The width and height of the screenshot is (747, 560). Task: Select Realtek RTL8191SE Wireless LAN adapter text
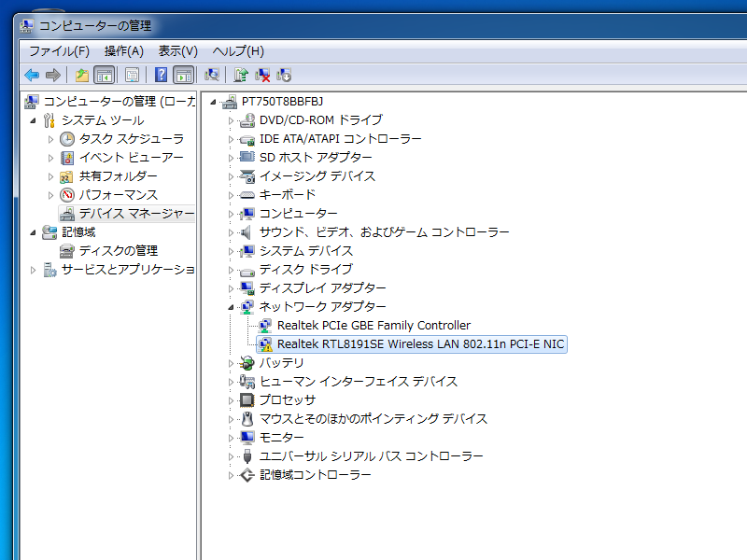point(421,343)
